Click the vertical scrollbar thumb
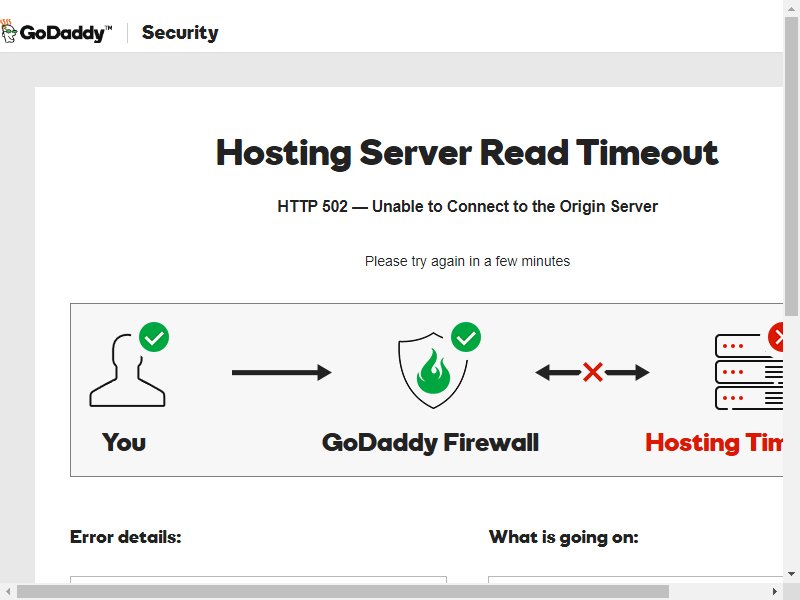Screen dimensions: 800x600 [791, 166]
